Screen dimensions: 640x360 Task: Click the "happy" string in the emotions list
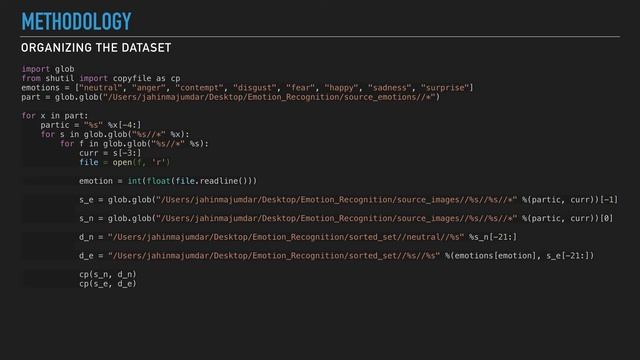[341, 88]
